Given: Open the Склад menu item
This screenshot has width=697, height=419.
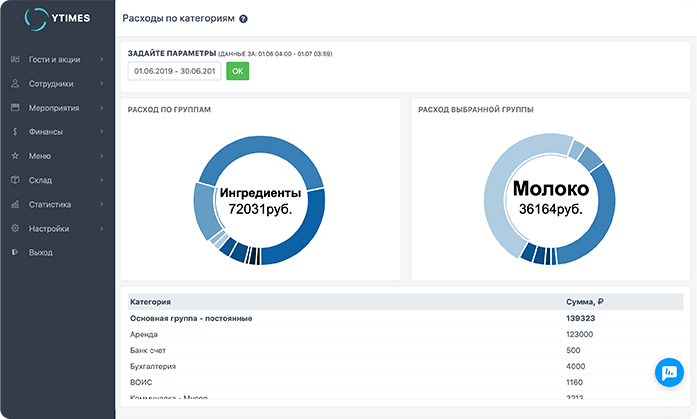Looking at the screenshot, I should 40,180.
